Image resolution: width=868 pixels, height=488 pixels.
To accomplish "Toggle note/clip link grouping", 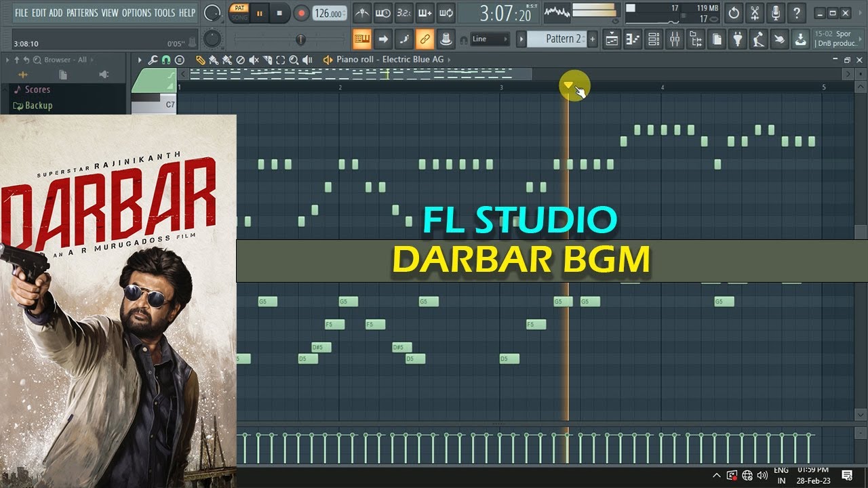I will coord(425,39).
